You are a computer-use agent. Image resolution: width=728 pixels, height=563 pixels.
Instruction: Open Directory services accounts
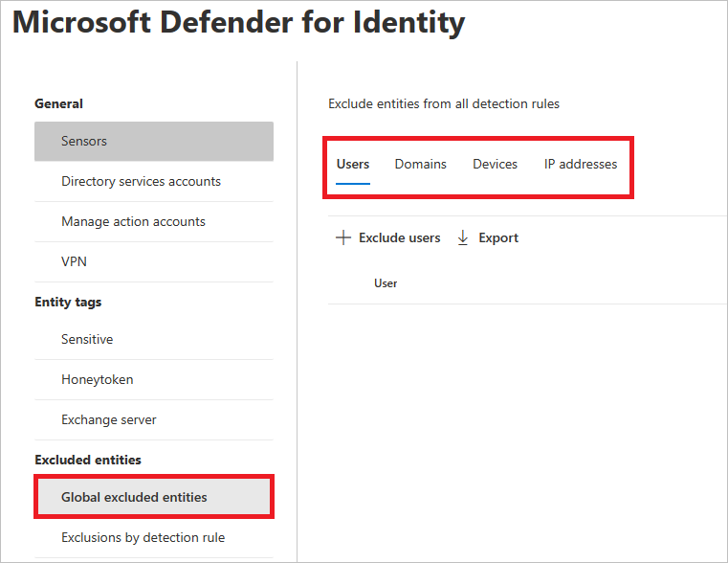point(154,181)
